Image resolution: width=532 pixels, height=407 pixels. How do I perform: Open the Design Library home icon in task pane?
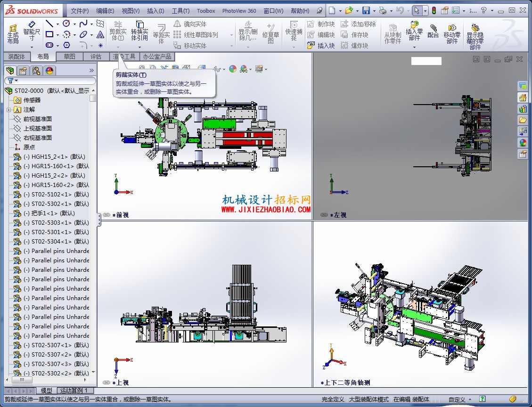coord(523,98)
